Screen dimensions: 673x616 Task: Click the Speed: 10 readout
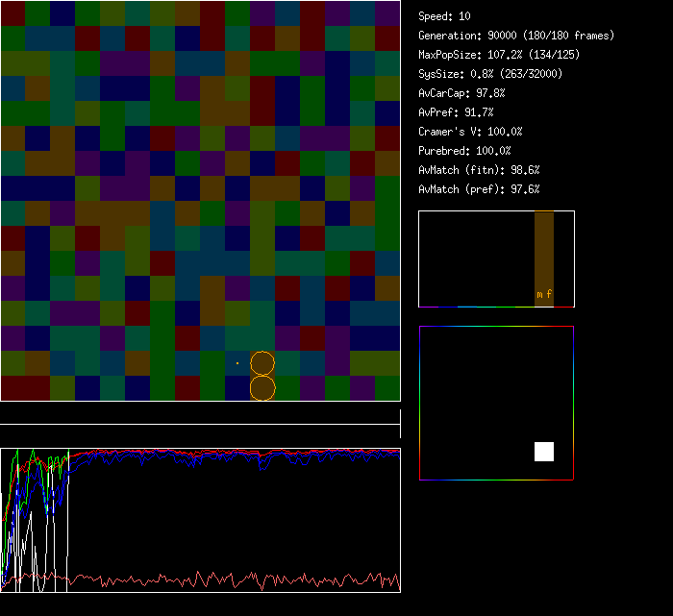pos(445,16)
